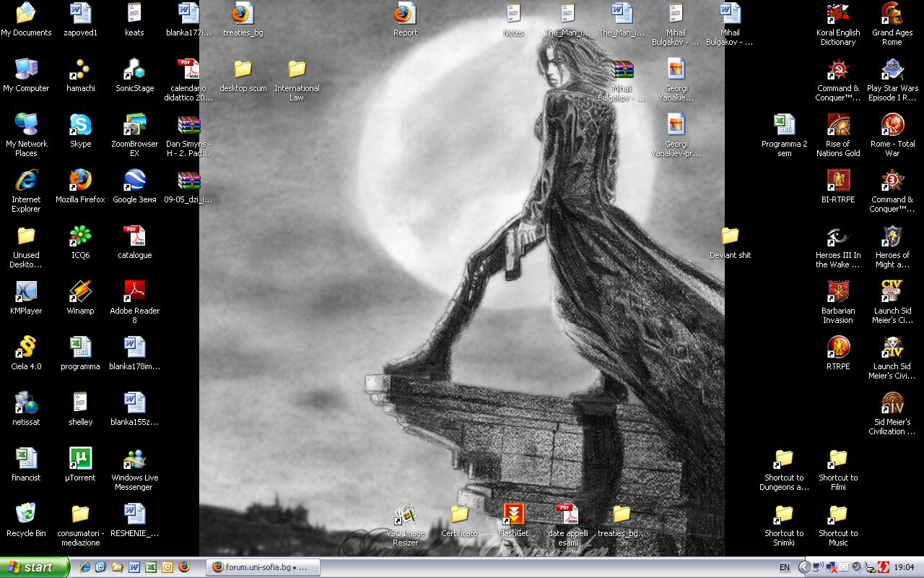The image size is (924, 578).
Task: Open the KMPlayer shortcut
Action: (26, 292)
